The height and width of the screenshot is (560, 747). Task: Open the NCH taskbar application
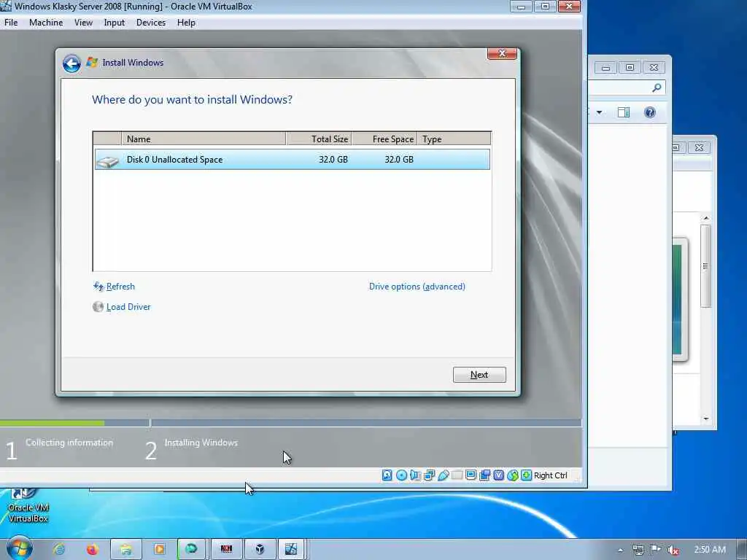click(x=226, y=550)
